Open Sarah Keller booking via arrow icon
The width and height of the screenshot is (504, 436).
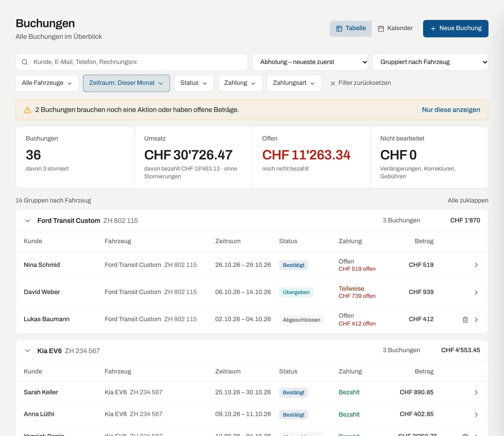476,392
